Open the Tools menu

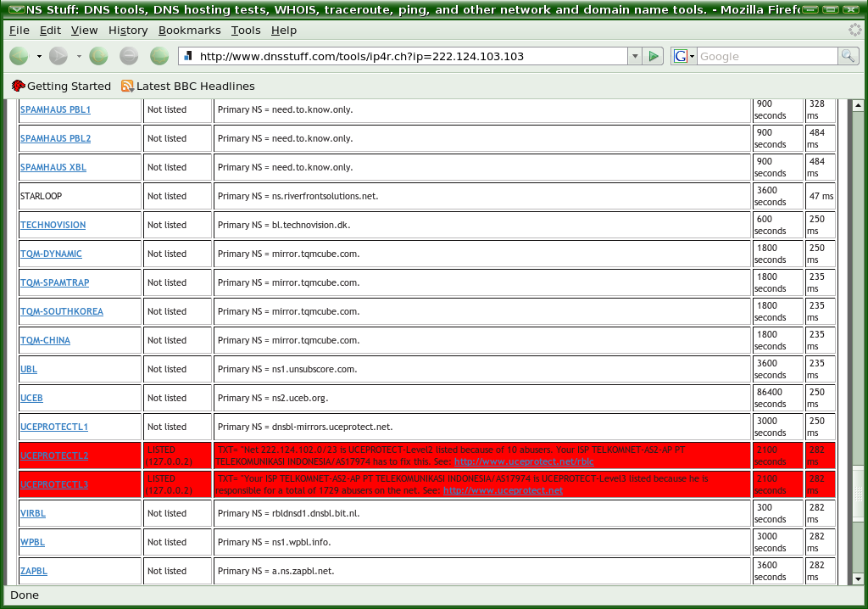[246, 31]
